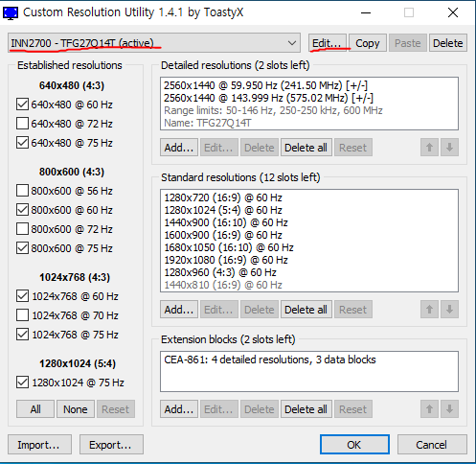Click up arrow in Standard resolutions section
This screenshot has height=464, width=476.
pyautogui.click(x=429, y=310)
